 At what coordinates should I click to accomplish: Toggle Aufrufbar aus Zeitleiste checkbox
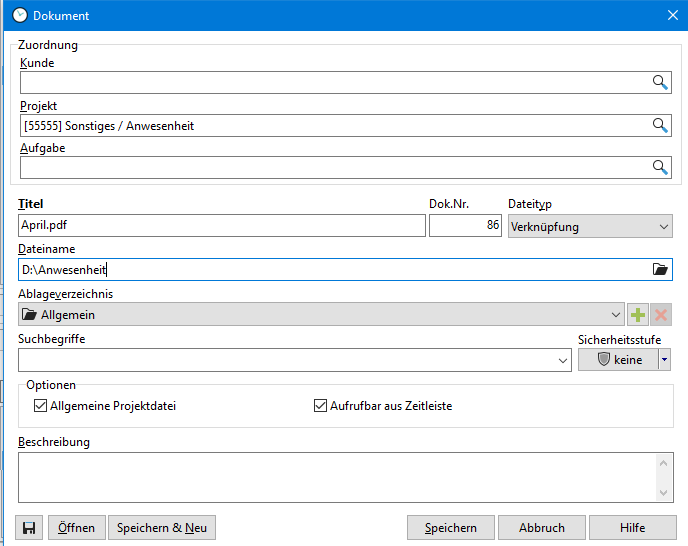click(x=321, y=406)
